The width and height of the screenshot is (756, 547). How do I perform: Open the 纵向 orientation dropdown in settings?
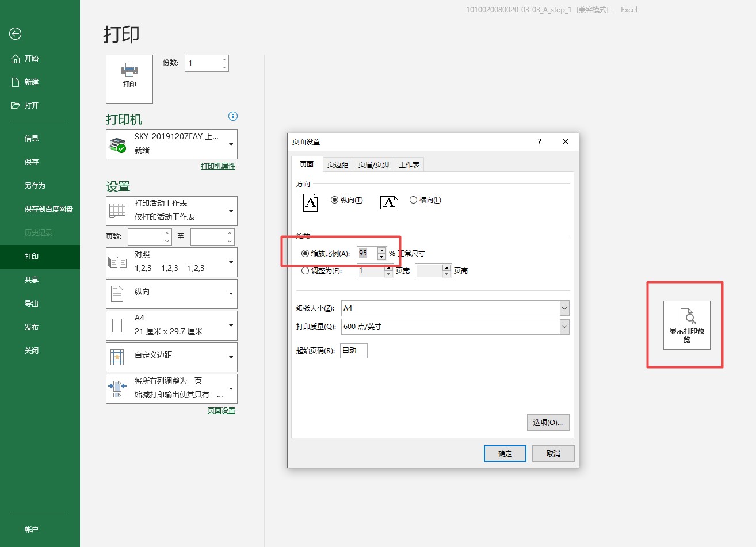point(171,294)
